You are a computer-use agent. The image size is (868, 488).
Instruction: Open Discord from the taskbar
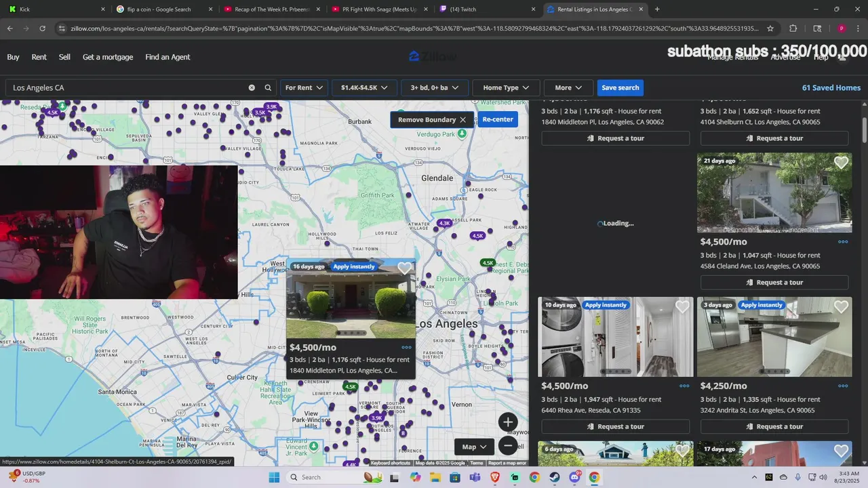574,477
